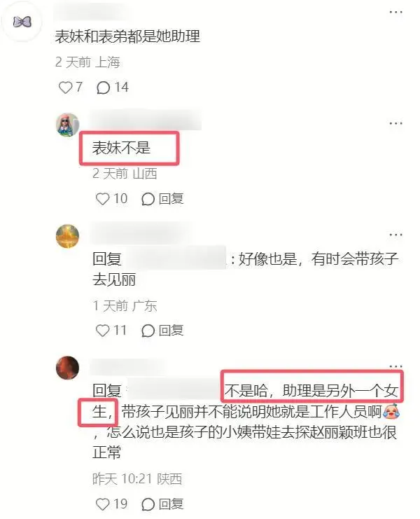420x519 pixels.
Task: Like the top comment with 7 likes
Action: click(65, 88)
